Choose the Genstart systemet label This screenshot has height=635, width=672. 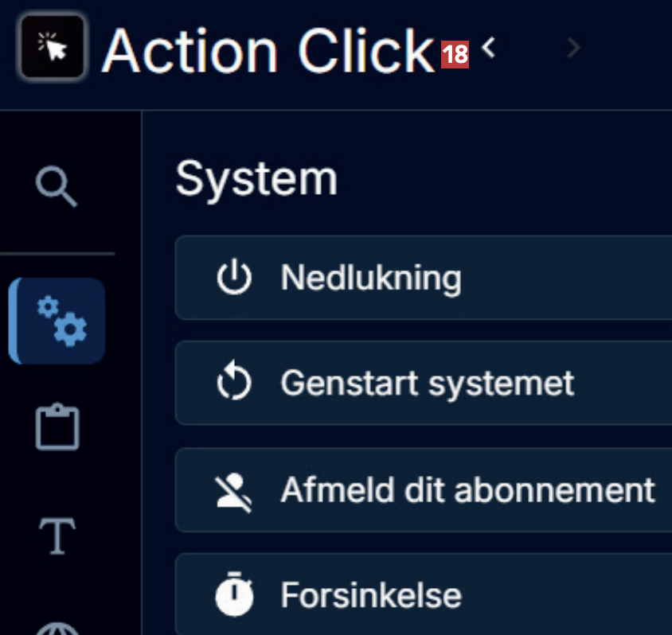(x=427, y=384)
